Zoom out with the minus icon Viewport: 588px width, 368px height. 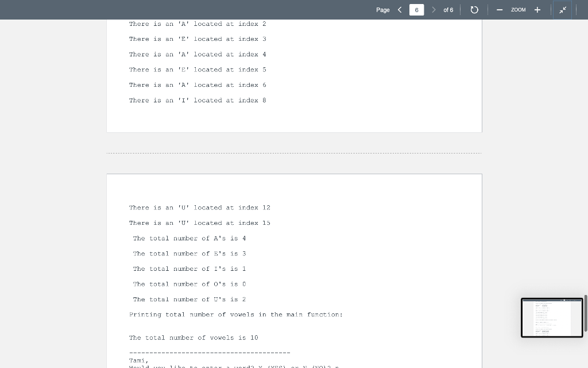coord(500,10)
